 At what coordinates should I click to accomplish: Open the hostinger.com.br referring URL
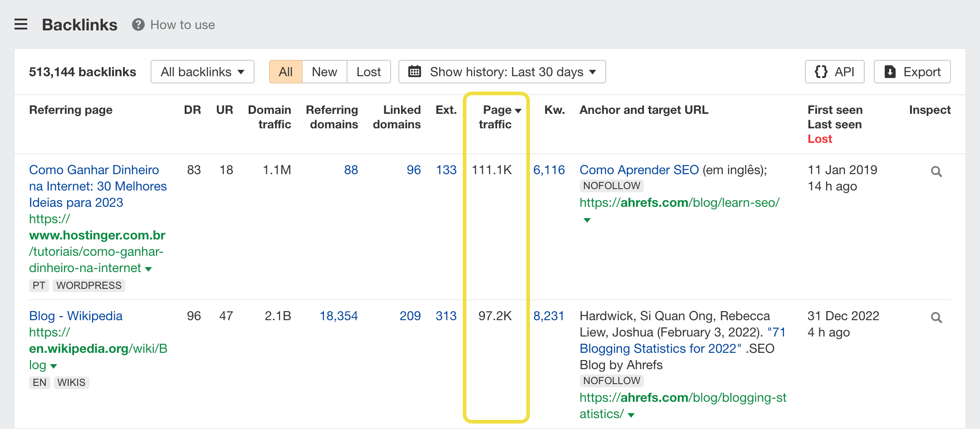click(x=97, y=243)
